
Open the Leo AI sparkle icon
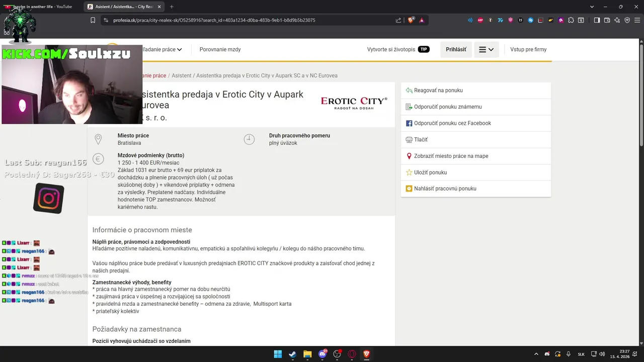pyautogui.click(x=617, y=20)
